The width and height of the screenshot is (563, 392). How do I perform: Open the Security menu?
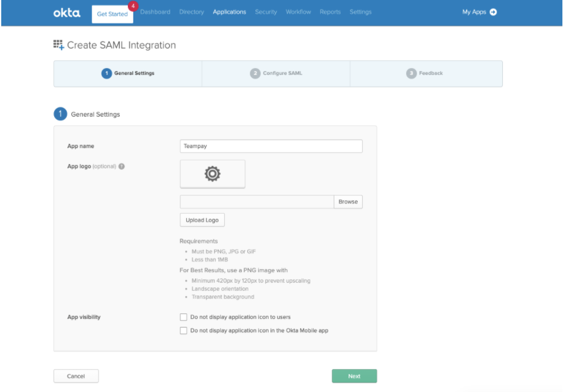coord(266,12)
